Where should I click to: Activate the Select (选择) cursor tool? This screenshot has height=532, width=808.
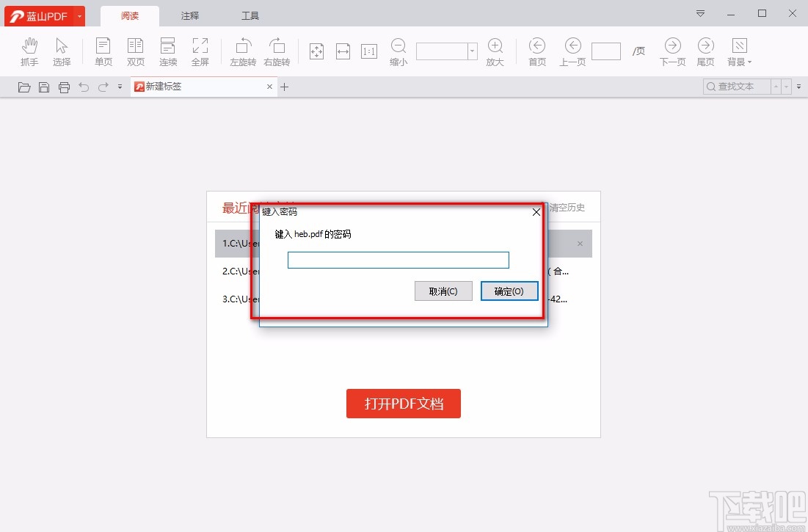tap(62, 51)
